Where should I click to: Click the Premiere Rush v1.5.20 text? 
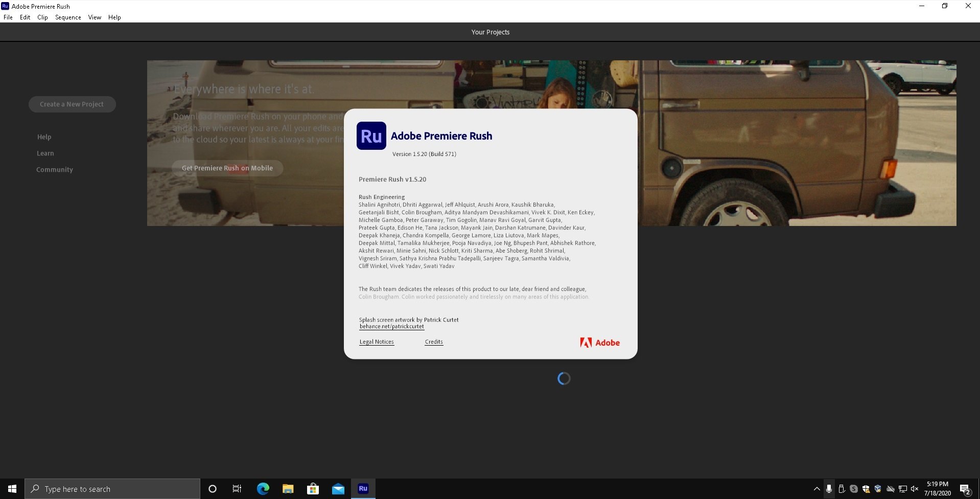[392, 179]
